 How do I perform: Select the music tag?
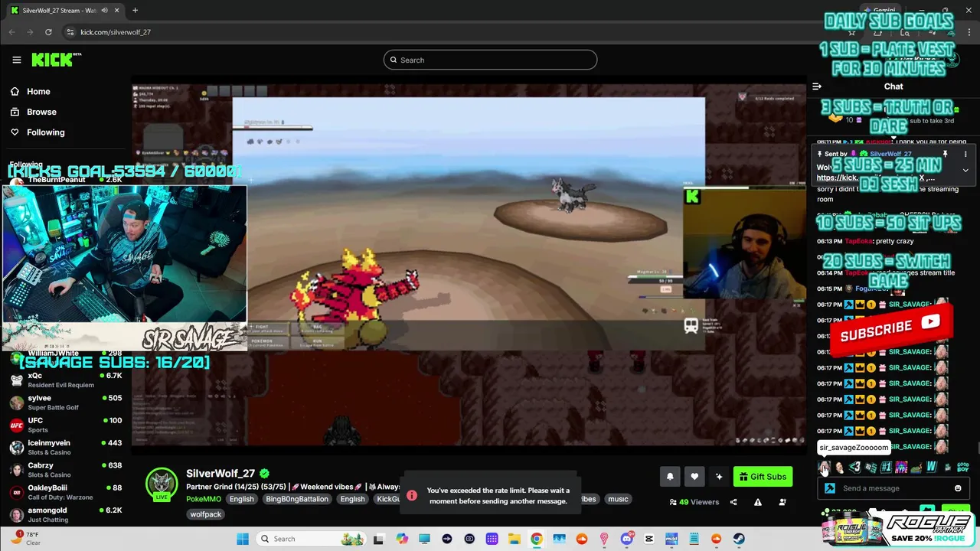click(618, 499)
